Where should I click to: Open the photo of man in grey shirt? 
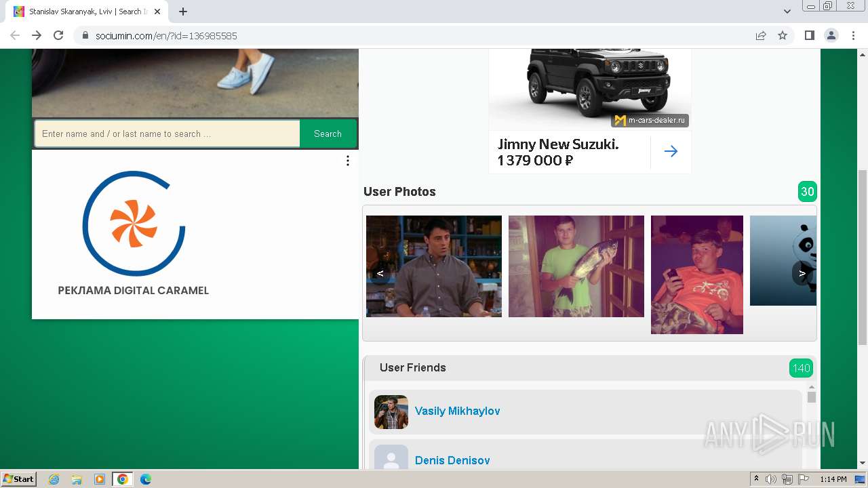coord(434,266)
